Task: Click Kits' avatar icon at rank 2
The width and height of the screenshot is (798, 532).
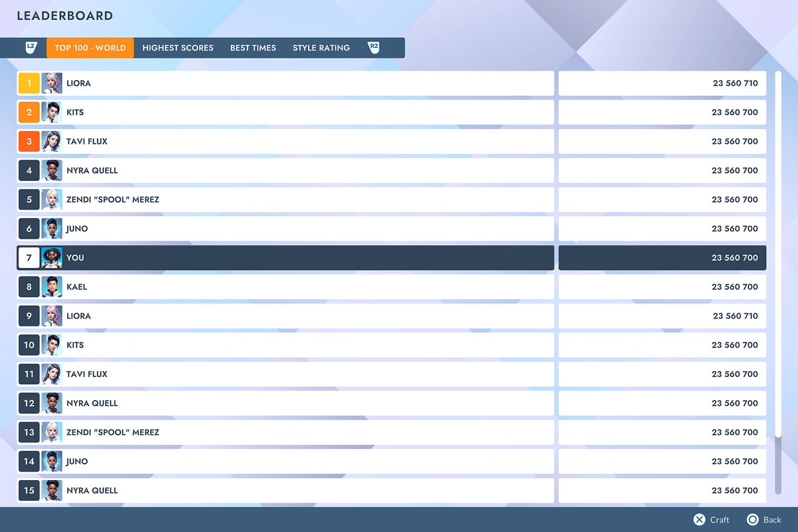Action: (x=52, y=112)
